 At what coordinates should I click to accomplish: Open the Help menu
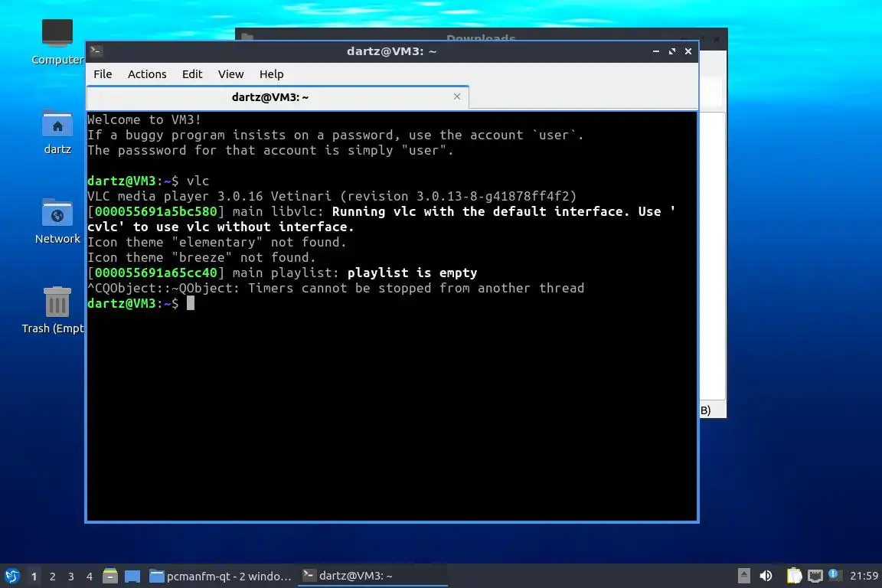coord(271,74)
